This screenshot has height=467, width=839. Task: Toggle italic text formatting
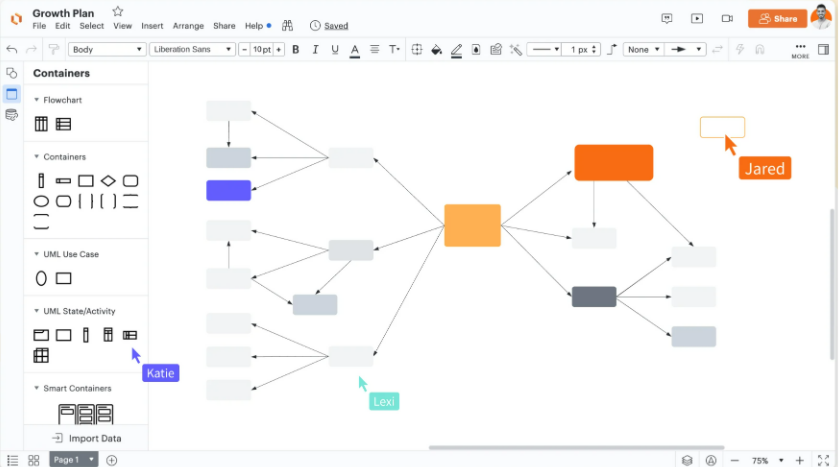click(315, 50)
